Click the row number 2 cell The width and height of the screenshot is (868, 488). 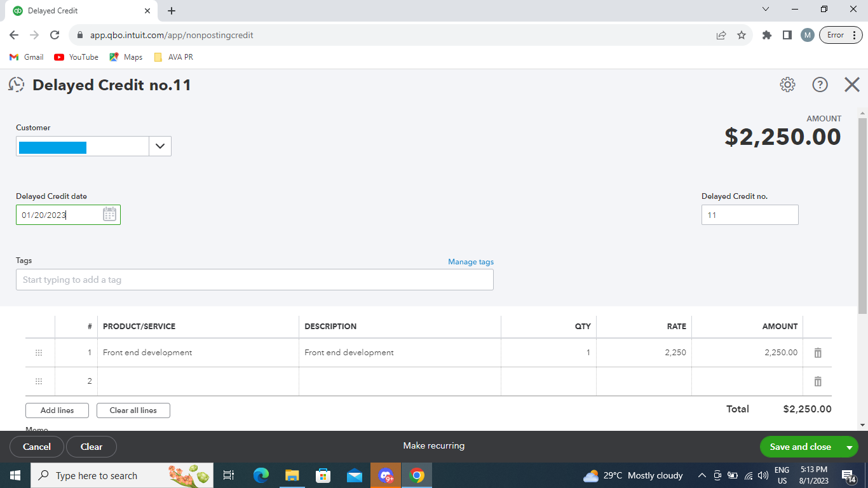coord(76,381)
